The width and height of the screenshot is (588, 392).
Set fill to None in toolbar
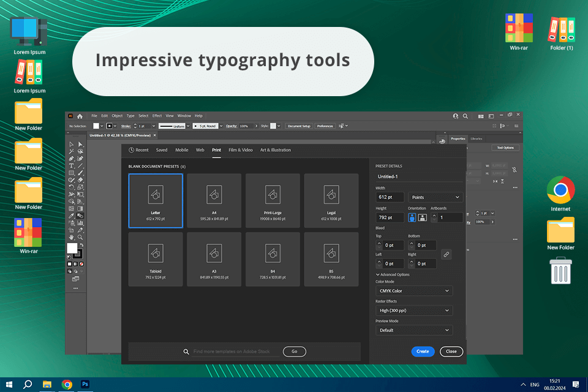click(81, 264)
